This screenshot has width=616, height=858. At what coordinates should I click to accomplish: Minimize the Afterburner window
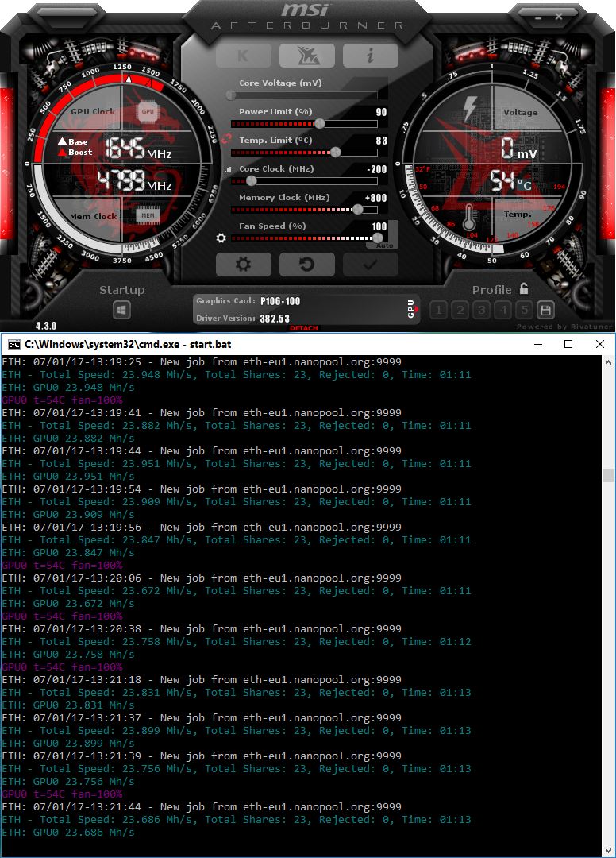point(538,17)
